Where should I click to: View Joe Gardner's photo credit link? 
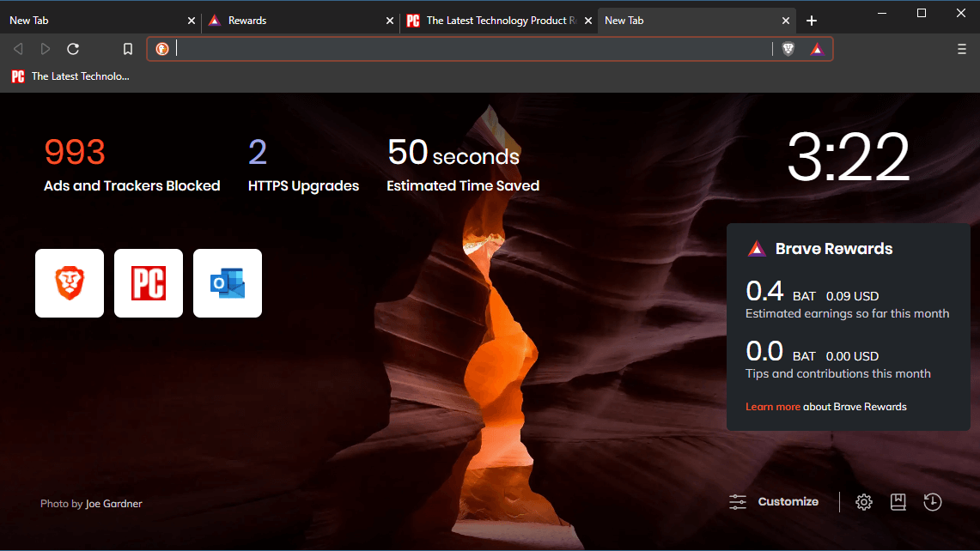tap(114, 503)
